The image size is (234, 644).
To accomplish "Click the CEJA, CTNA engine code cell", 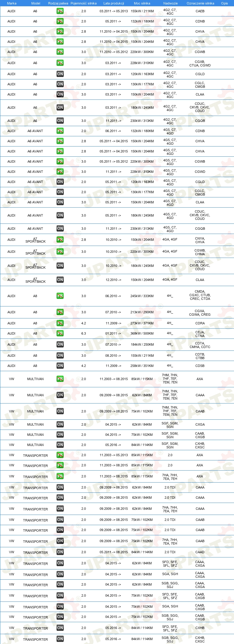I will (x=200, y=334).
